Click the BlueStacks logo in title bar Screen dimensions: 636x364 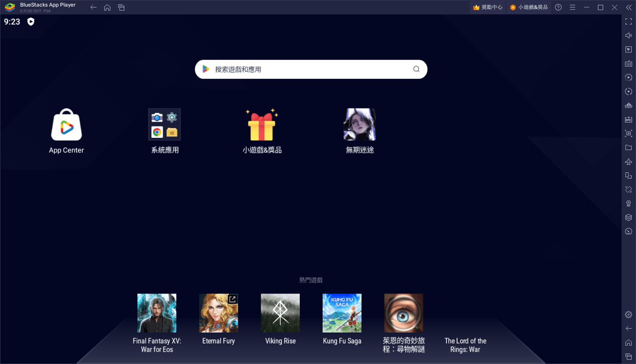10,7
